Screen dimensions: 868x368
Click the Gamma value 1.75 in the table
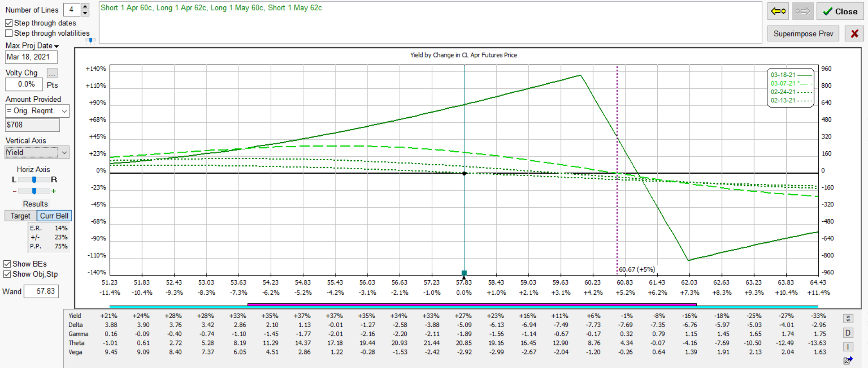pos(820,334)
